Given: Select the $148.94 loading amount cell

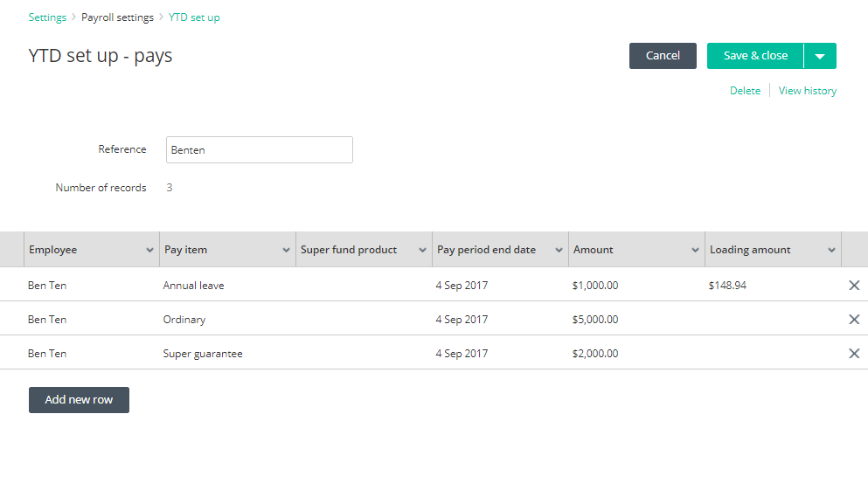Looking at the screenshot, I should point(727,286).
